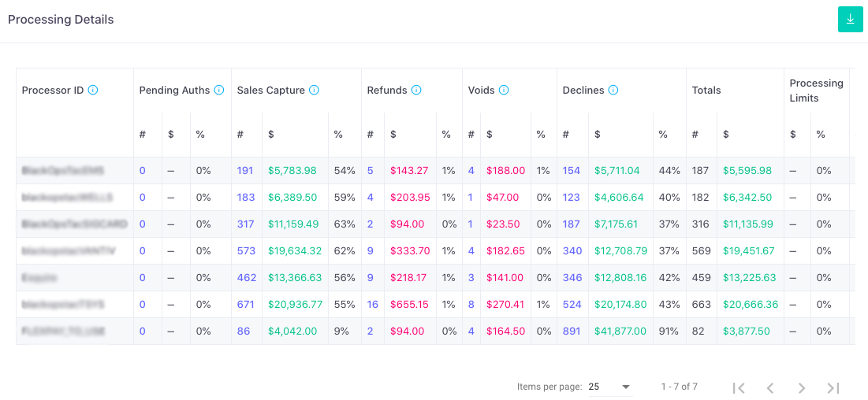Click the sales capture count 191
868x400 pixels.
244,171
